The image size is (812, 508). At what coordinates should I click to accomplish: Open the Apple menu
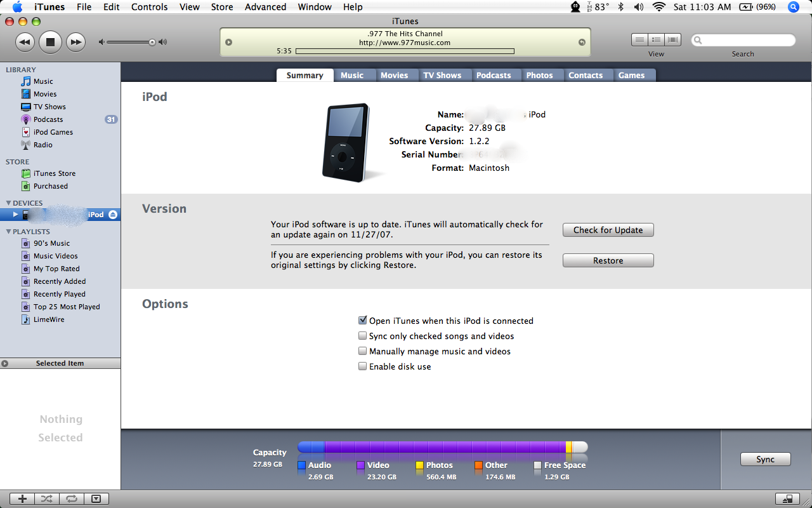pyautogui.click(x=17, y=7)
